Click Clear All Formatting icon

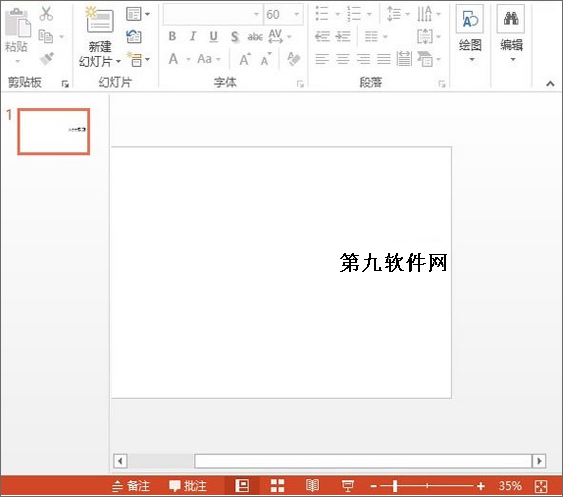point(294,59)
